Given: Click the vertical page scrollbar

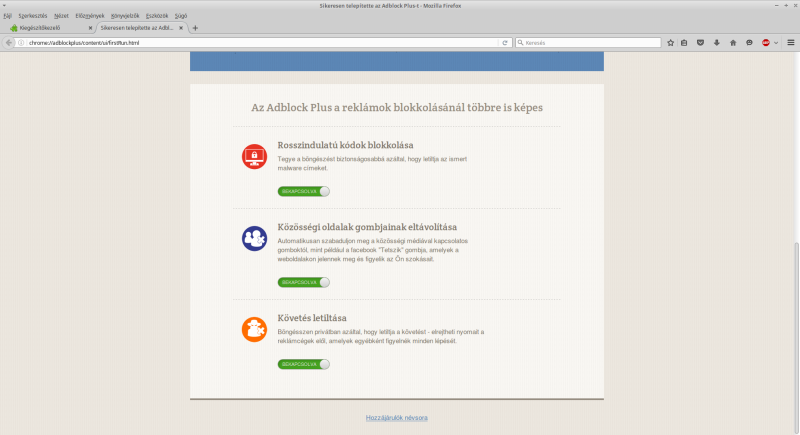Looking at the screenshot, I should (x=796, y=337).
